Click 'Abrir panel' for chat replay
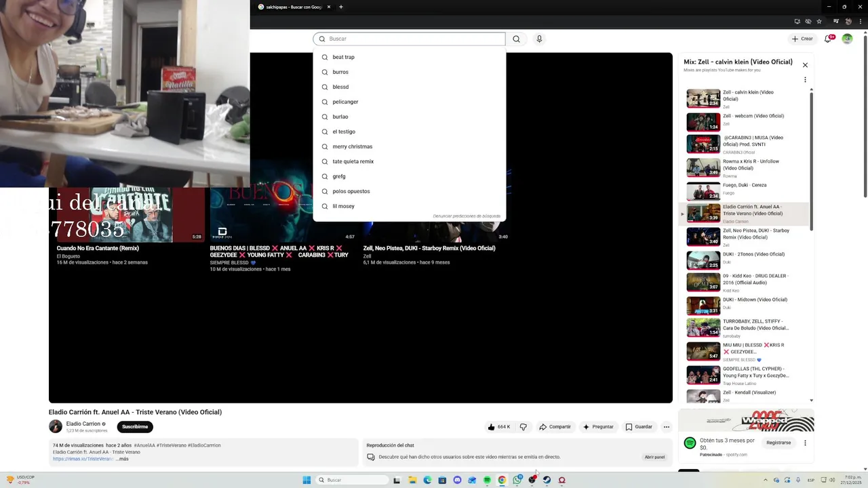Viewport: 868px width, 488px height. (x=654, y=457)
